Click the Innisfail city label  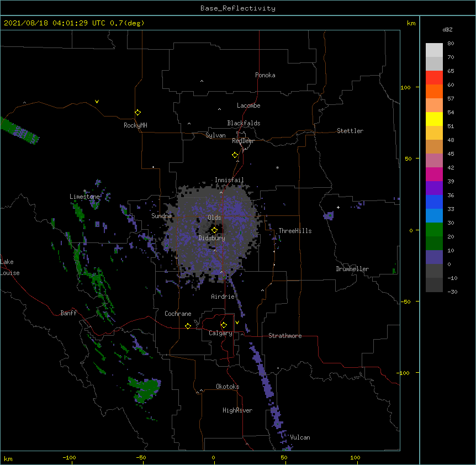[229, 180]
